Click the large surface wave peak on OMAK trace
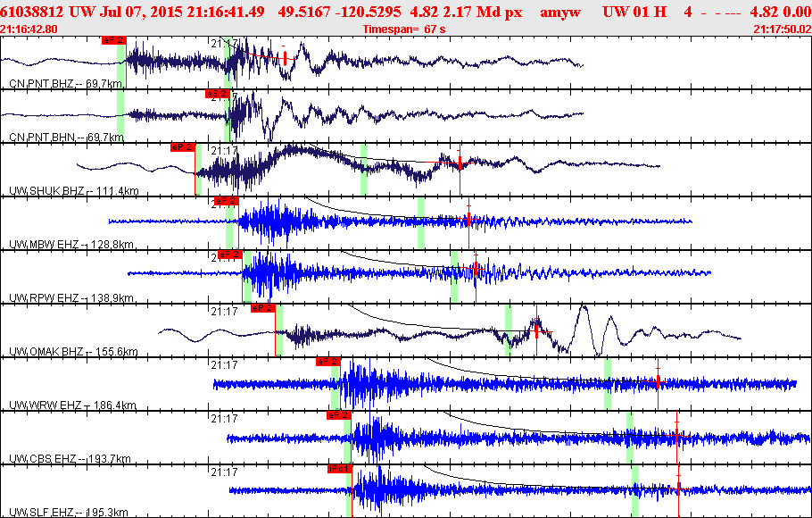 click(x=584, y=307)
